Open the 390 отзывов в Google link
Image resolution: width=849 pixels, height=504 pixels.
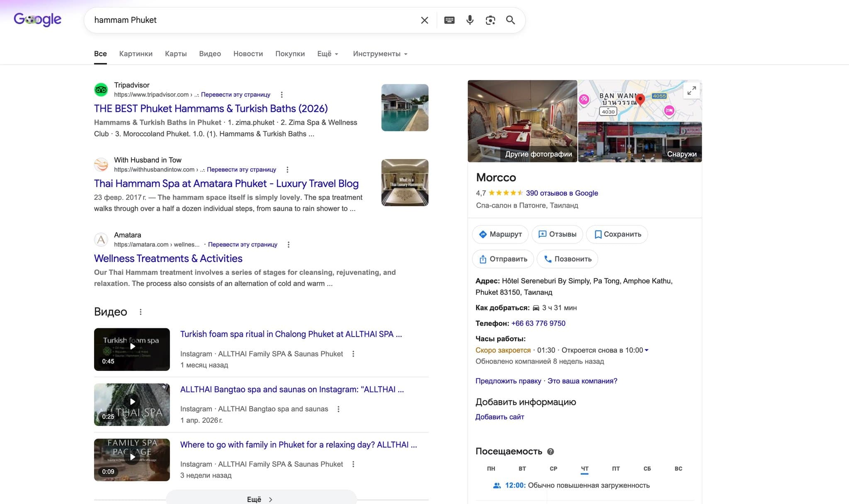[x=562, y=193]
